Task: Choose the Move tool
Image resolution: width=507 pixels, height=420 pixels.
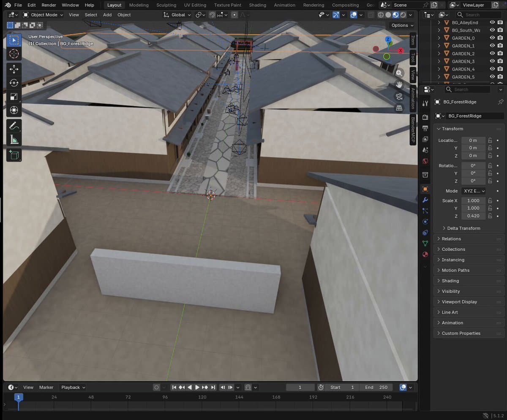Action: point(14,69)
